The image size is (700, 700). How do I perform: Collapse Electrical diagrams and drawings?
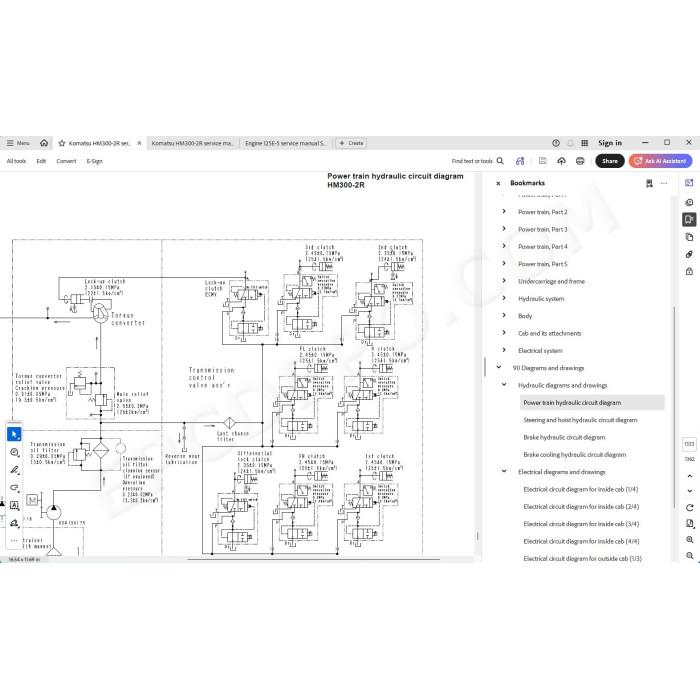click(504, 471)
